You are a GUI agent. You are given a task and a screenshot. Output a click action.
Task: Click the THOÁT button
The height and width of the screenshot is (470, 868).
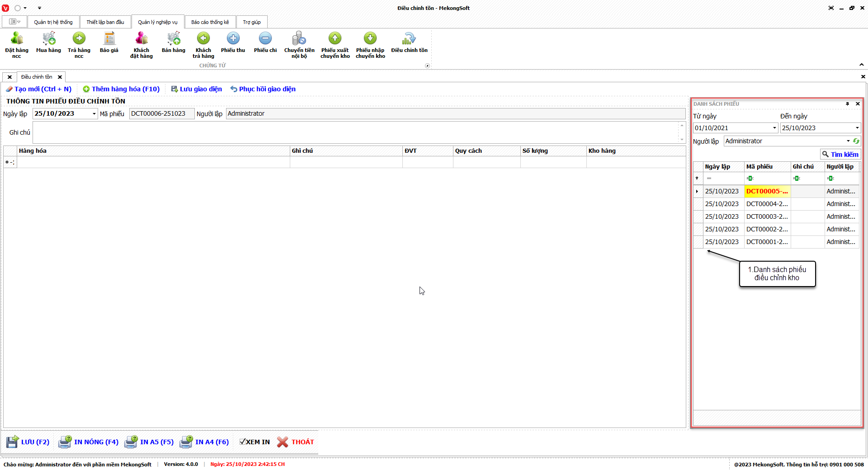[296, 442]
